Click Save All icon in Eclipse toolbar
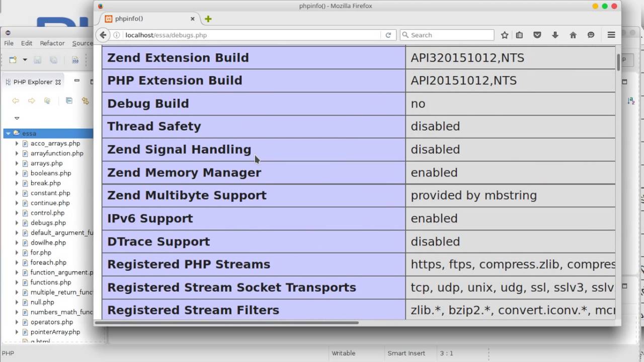Viewport: 644px width, 362px height. [x=53, y=60]
